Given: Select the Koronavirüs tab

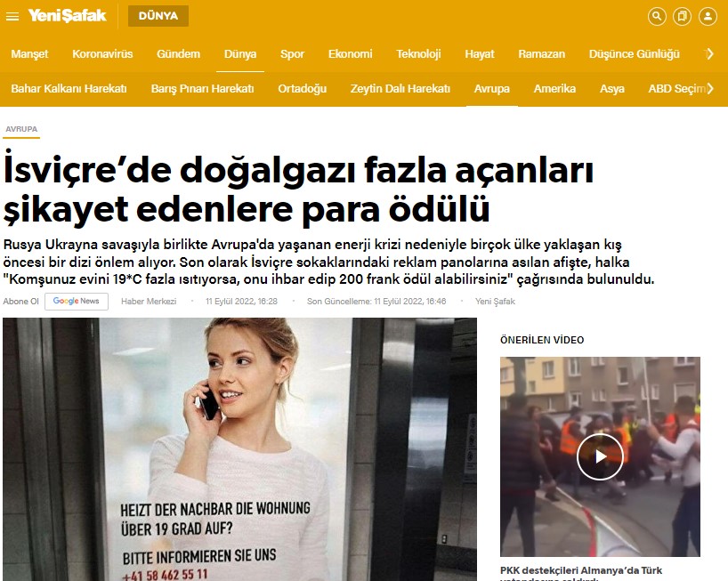Looking at the screenshot, I should point(102,54).
